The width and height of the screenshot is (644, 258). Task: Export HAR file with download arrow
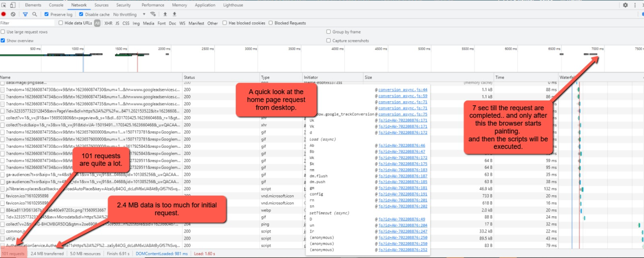174,14
